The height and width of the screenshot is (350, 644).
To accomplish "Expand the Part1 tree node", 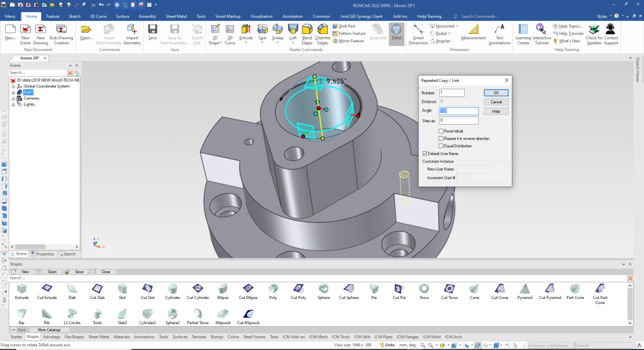I will 13,93.
